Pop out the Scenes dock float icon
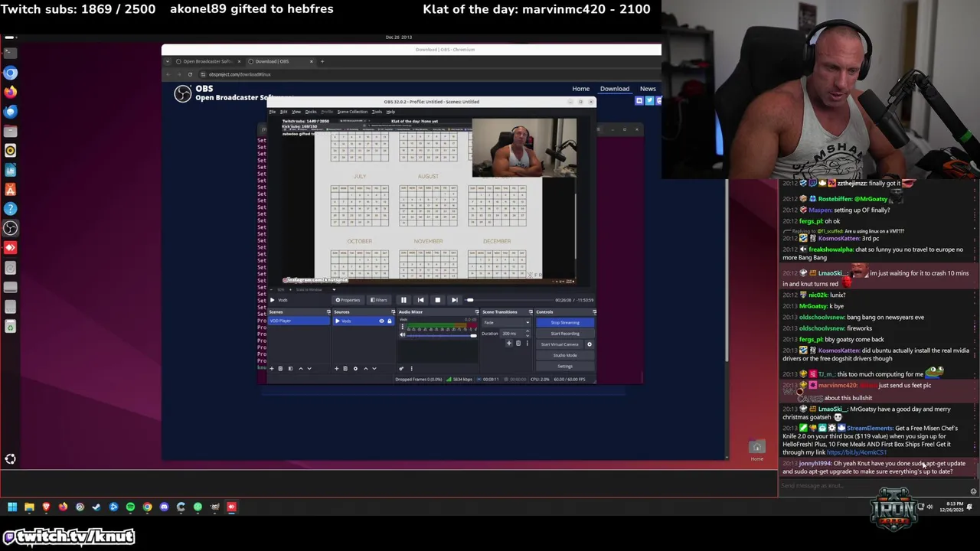 coord(328,311)
